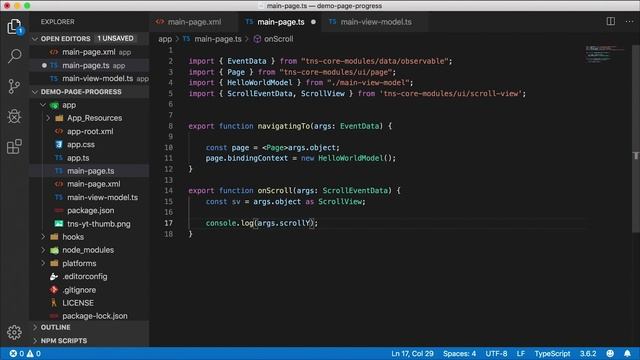This screenshot has height=360, width=640.
Task: Open the feedback smiley in status bar
Action: tap(610, 353)
